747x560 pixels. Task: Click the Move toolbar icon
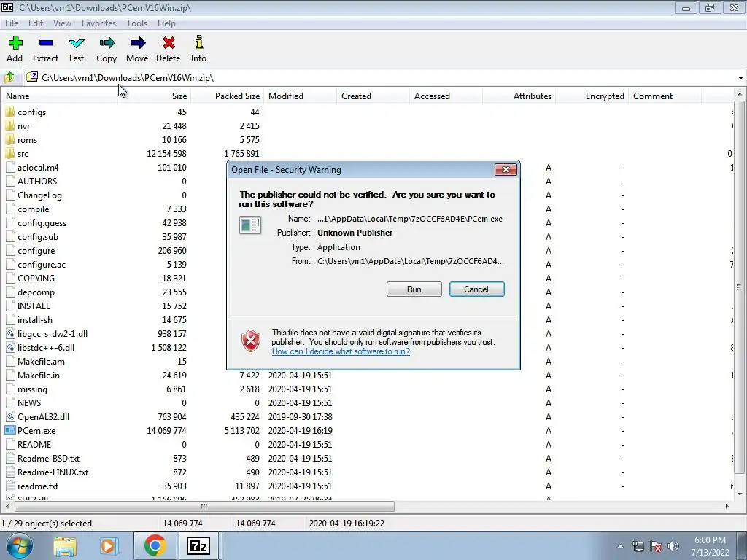tap(137, 49)
